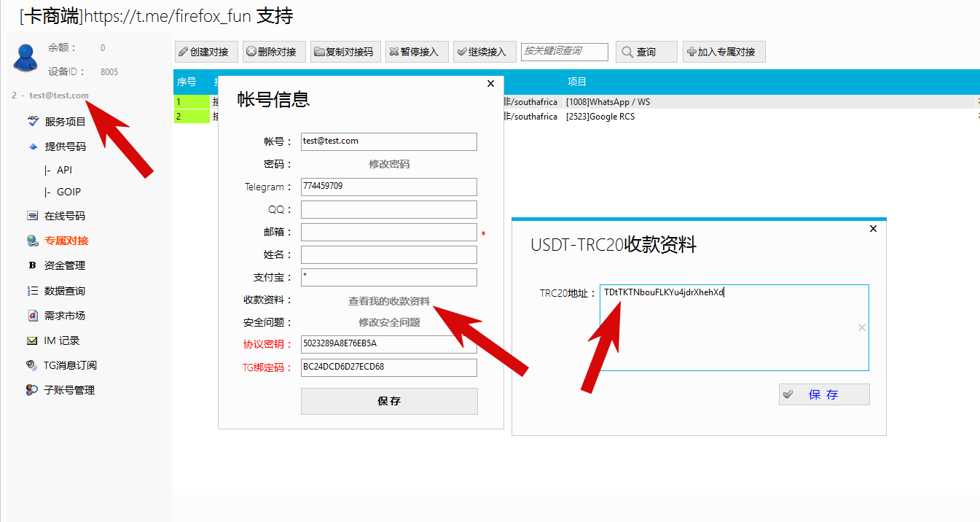Open 数据查询 in the sidebar
Viewport: 980px width, 522px height.
65,291
